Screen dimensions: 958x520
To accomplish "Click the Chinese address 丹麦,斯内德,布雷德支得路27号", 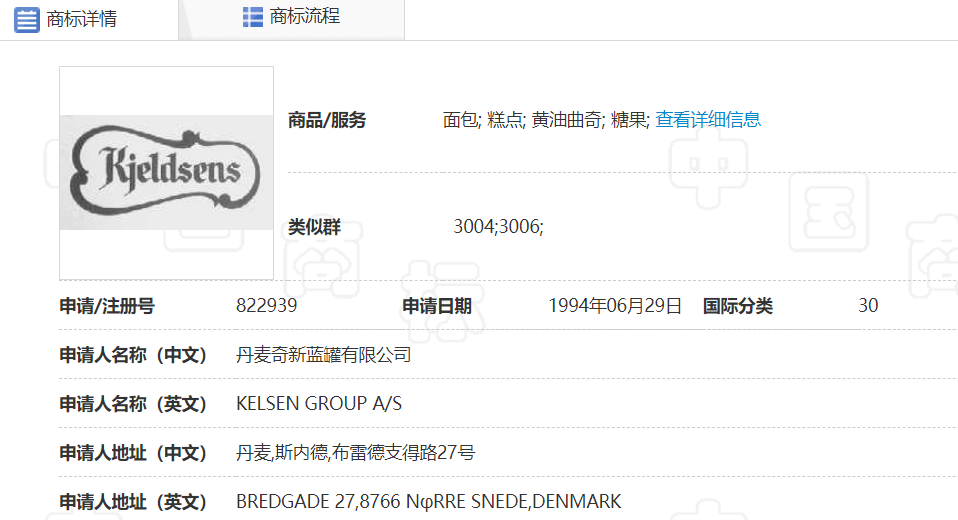I will [355, 453].
